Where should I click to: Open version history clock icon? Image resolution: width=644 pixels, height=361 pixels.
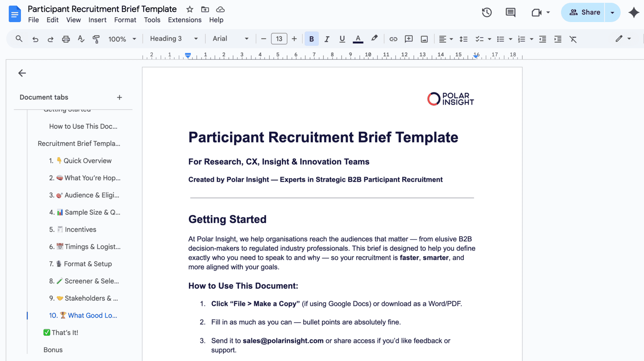[487, 12]
